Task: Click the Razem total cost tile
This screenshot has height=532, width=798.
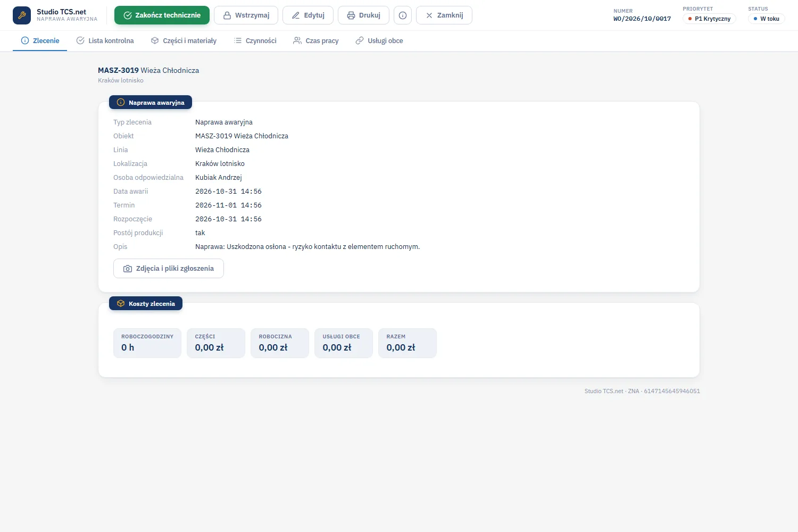Action: (408, 343)
